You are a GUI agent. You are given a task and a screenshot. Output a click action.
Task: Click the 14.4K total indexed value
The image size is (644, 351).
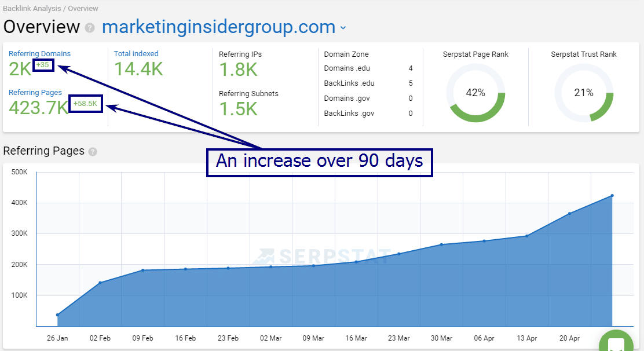[x=138, y=69]
